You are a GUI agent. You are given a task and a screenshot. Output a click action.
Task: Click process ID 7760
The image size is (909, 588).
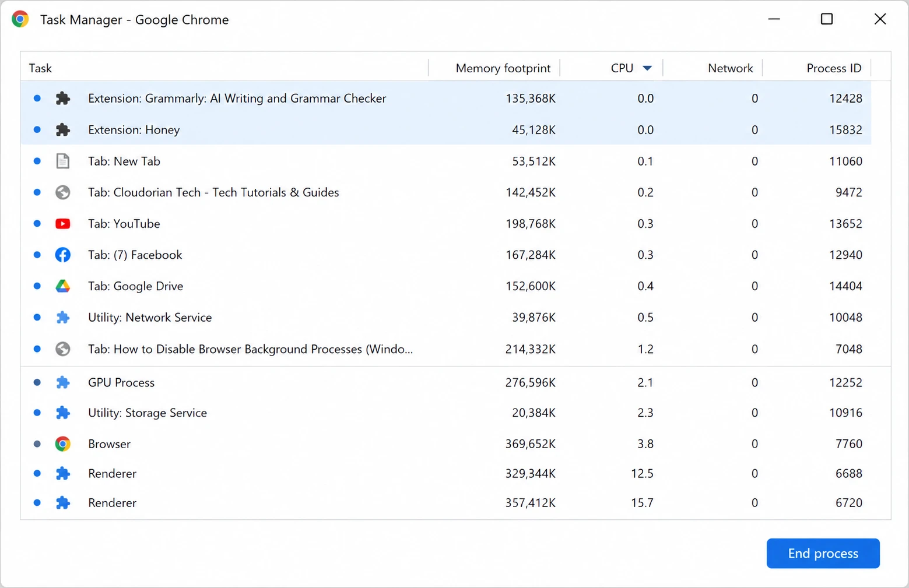[849, 444]
